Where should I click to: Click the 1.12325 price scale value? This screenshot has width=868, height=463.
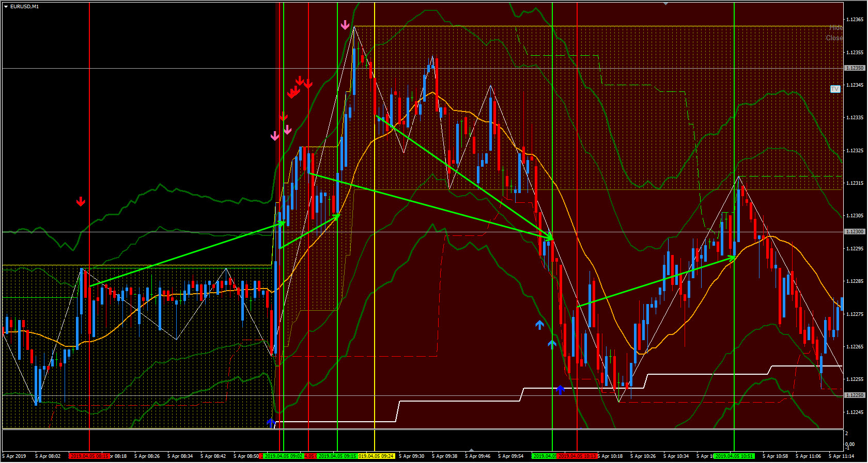click(855, 151)
